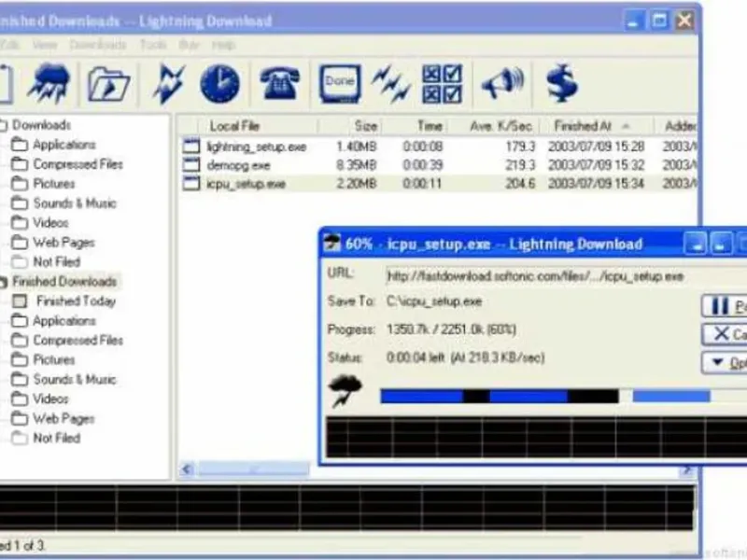The image size is (747, 560).
Task: Click the 1.40MB size cell
Action: click(x=356, y=147)
